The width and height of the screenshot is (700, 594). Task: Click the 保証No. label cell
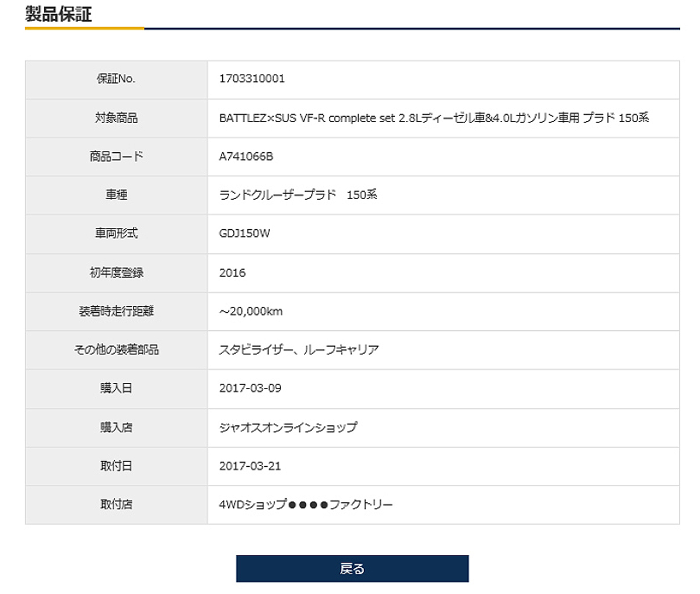click(116, 79)
